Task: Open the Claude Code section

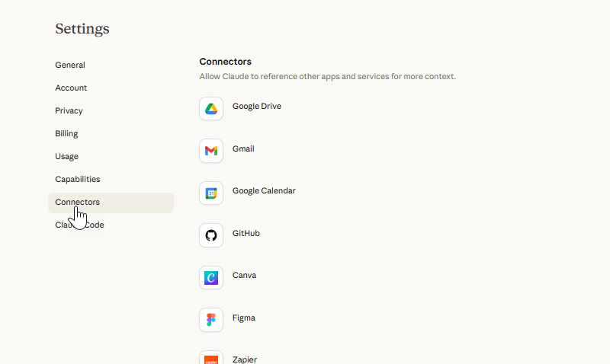Action: pos(79,225)
